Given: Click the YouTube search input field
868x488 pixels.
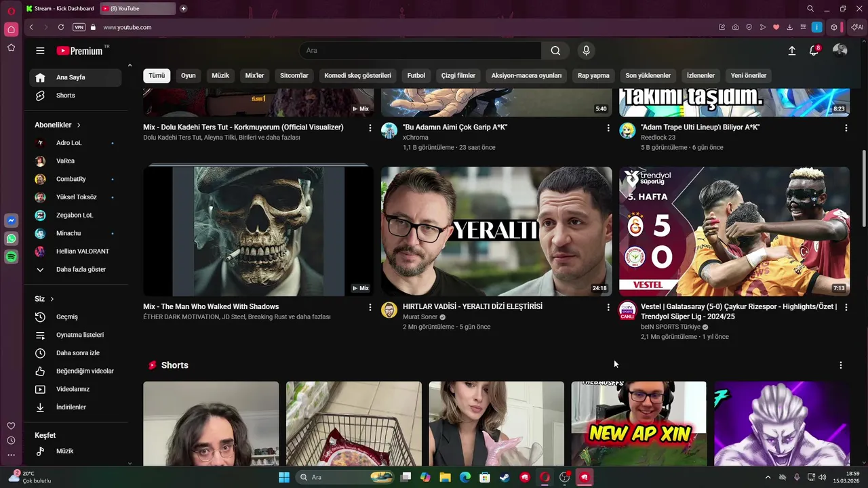Looking at the screenshot, I should 420,51.
